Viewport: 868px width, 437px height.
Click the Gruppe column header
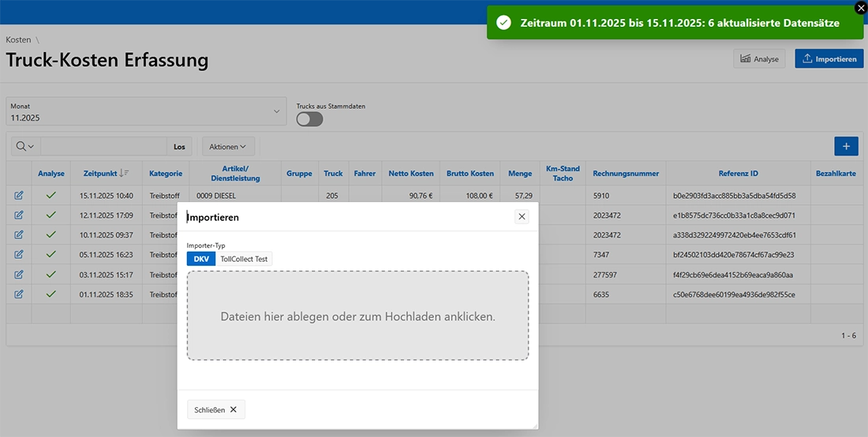click(x=300, y=173)
